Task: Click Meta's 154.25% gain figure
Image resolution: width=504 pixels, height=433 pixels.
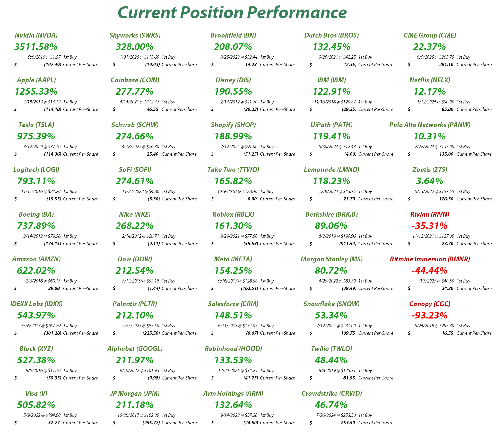Action: pyautogui.click(x=233, y=270)
